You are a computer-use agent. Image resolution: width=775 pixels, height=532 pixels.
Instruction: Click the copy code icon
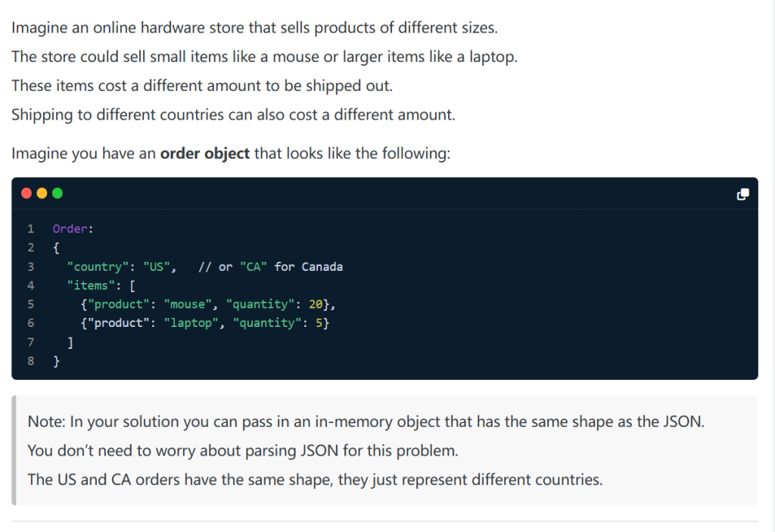pyautogui.click(x=742, y=194)
